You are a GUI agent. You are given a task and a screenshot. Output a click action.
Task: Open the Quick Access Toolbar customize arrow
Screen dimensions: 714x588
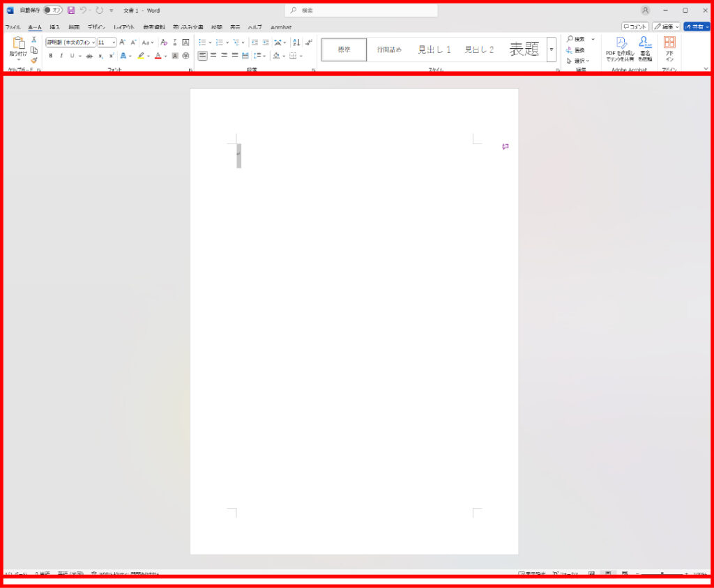pyautogui.click(x=111, y=10)
